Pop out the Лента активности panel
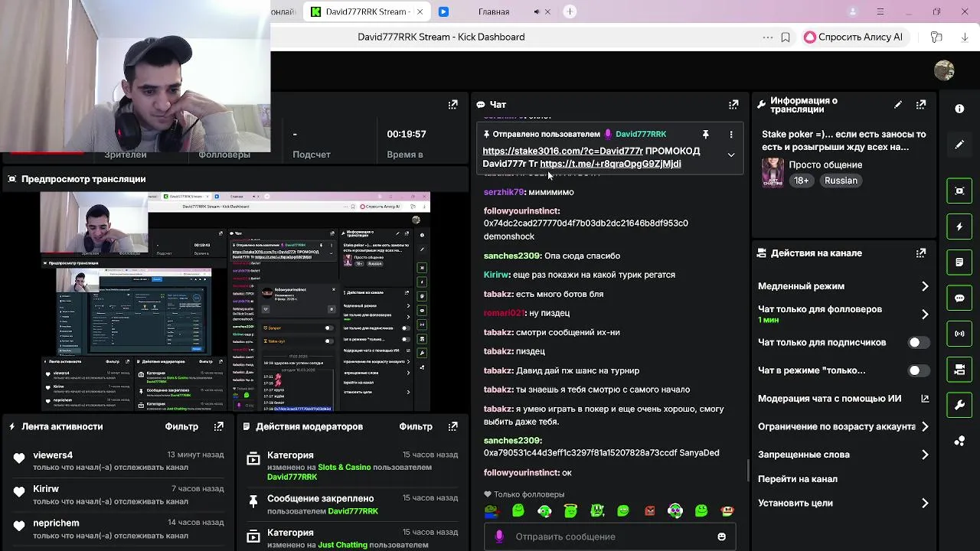This screenshot has height=551, width=980. tap(219, 426)
